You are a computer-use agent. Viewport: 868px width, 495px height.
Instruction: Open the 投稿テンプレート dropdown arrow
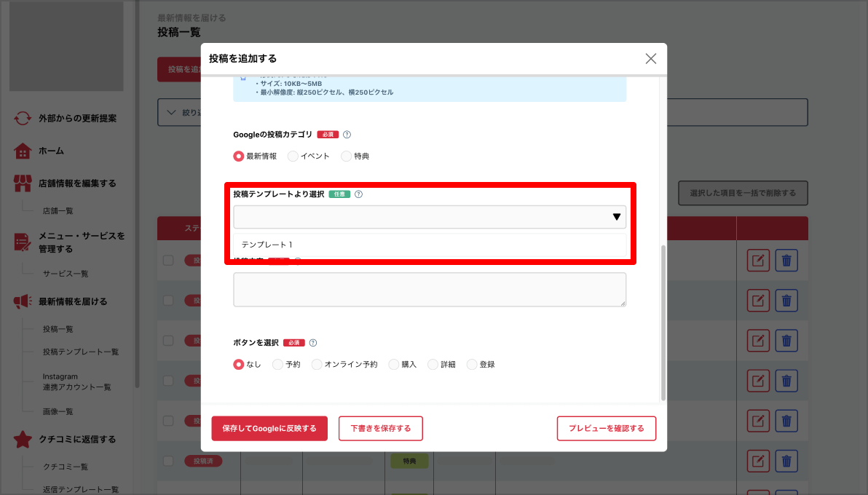[617, 217]
